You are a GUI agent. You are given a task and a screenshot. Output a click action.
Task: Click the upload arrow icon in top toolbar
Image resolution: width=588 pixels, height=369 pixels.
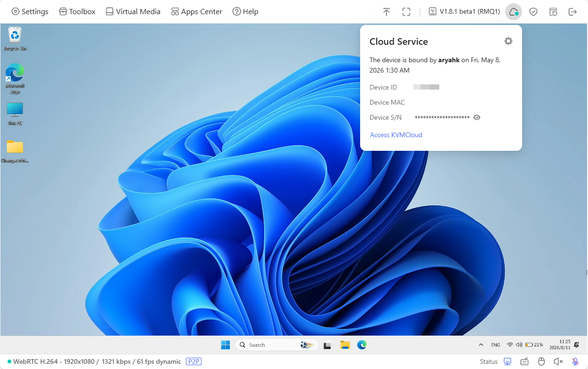(x=387, y=12)
